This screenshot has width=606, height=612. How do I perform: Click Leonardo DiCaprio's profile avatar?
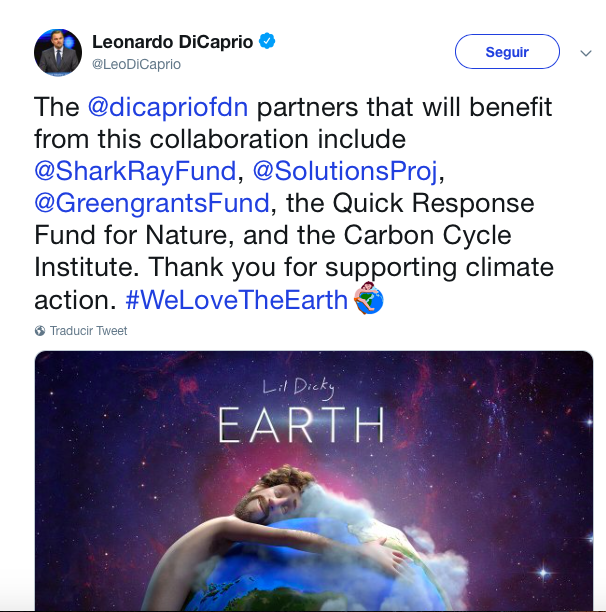58,52
